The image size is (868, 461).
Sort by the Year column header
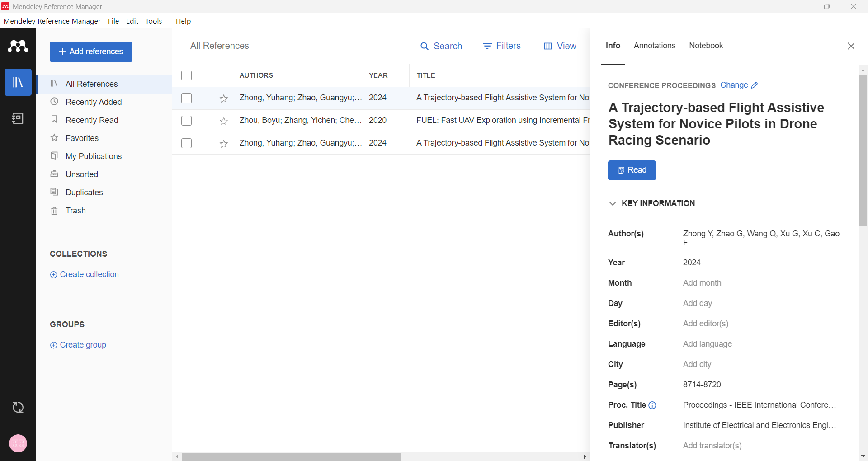tap(378, 75)
